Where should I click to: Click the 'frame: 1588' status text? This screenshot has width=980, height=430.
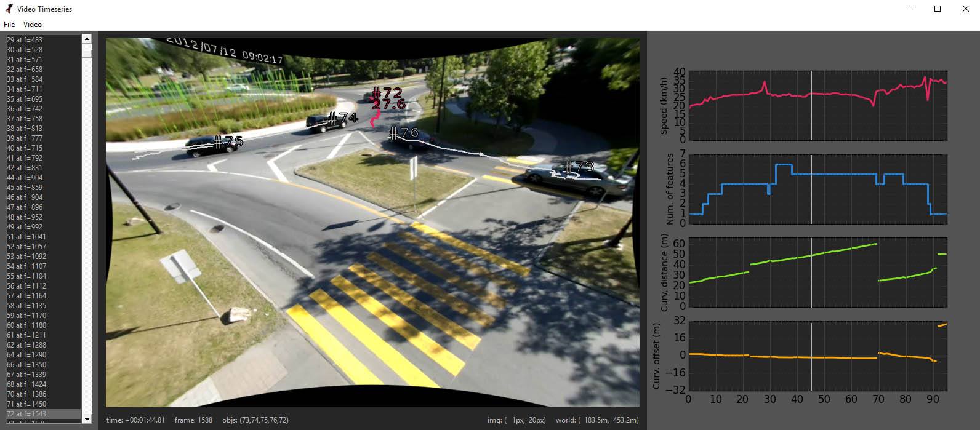[x=193, y=420]
